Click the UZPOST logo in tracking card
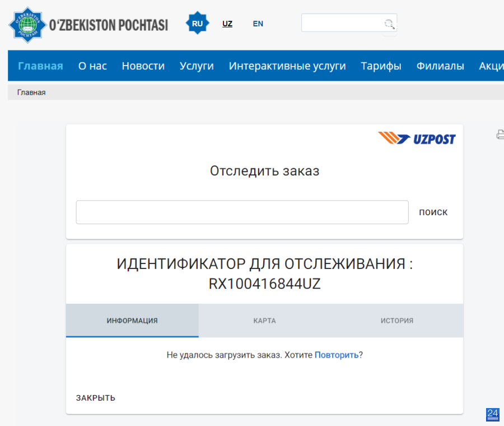 417,138
